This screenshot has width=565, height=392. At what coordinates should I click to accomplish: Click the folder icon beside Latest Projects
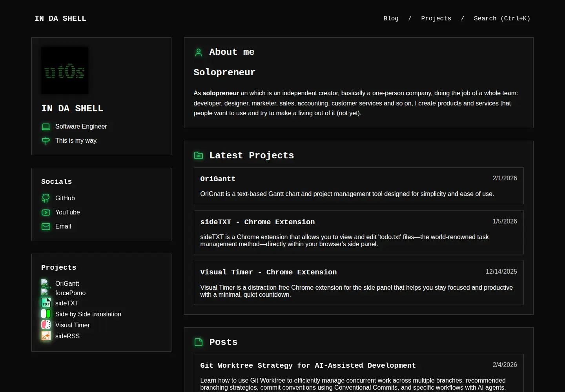coord(199,156)
